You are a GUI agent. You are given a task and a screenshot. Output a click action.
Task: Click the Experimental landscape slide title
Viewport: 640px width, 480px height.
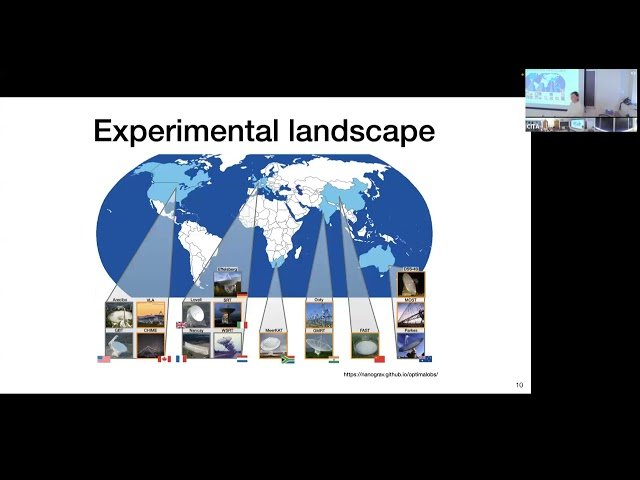pyautogui.click(x=264, y=130)
